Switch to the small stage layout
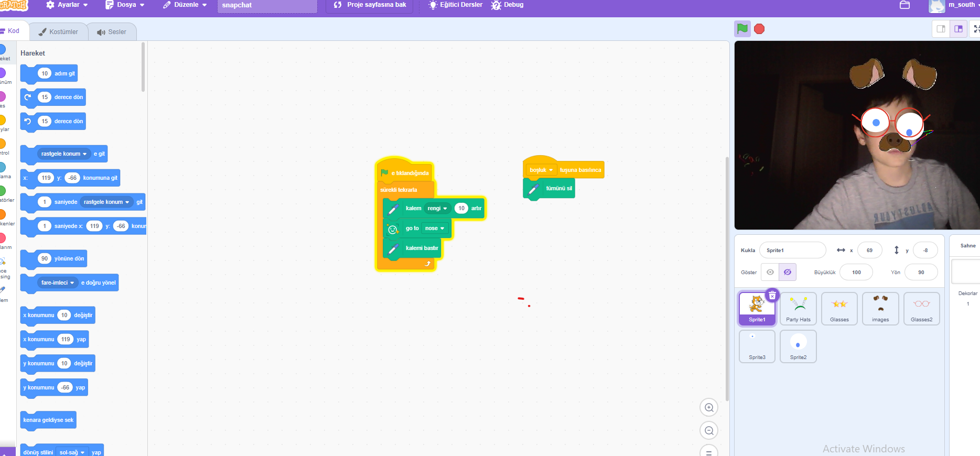The width and height of the screenshot is (980, 456). [941, 29]
